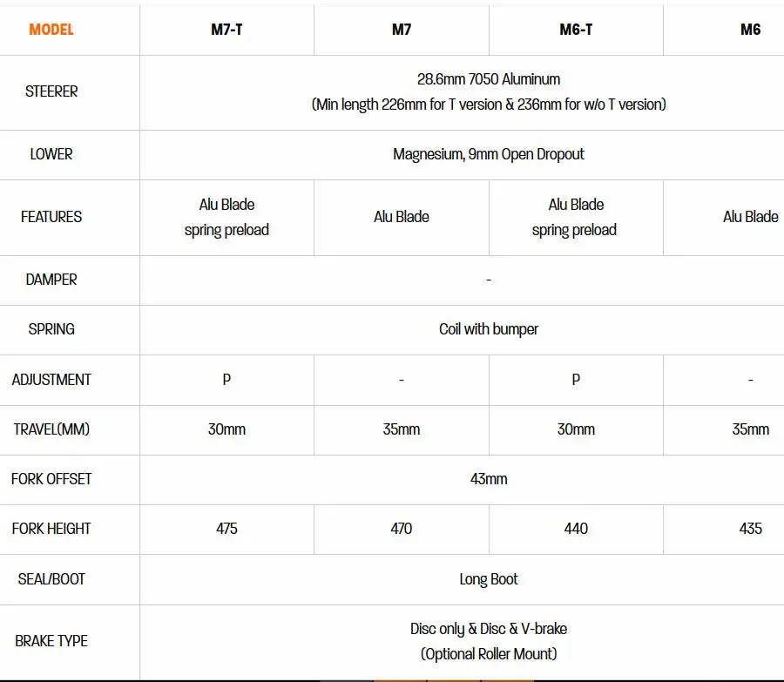The width and height of the screenshot is (784, 682).
Task: Click fork height value 475
Action: click(226, 529)
